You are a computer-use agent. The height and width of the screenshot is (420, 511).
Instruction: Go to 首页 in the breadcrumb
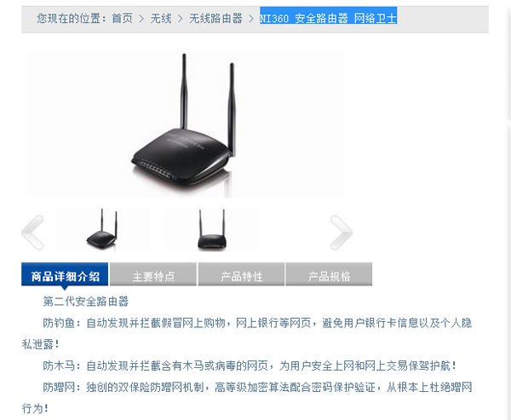[x=122, y=18]
